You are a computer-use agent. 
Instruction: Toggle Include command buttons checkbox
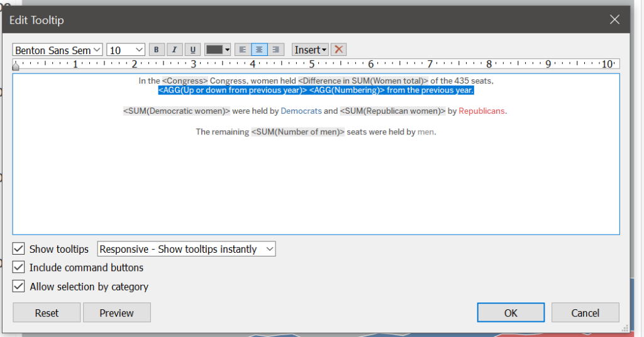tap(18, 267)
